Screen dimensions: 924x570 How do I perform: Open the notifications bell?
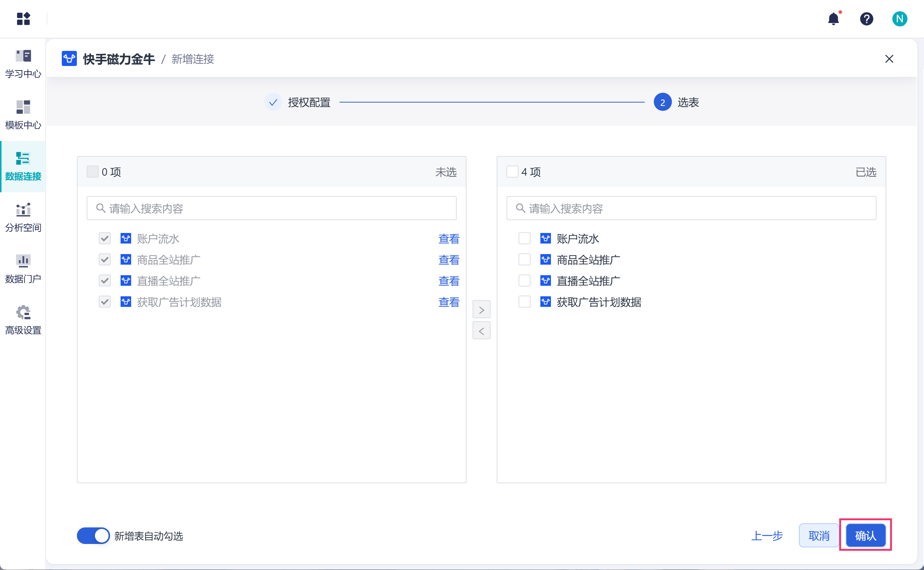[834, 18]
